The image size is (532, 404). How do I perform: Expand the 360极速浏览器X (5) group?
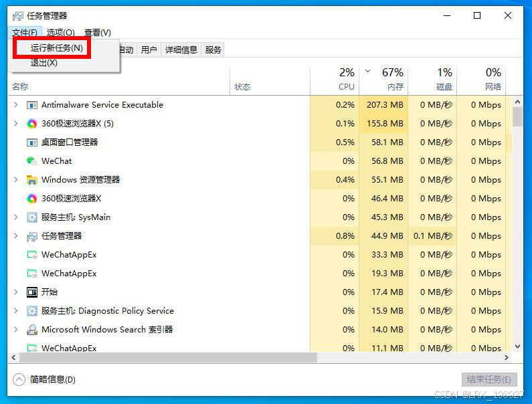point(15,124)
